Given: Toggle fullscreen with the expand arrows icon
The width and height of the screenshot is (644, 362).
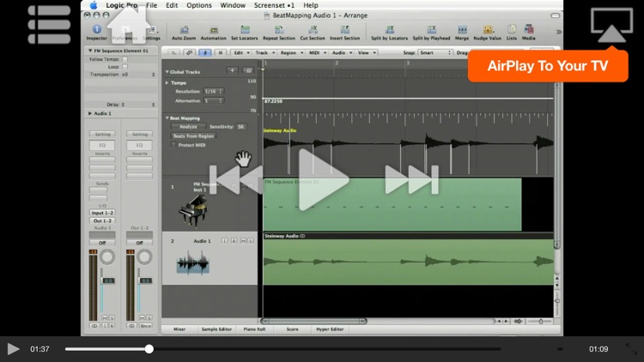Looking at the screenshot, I should [632, 349].
